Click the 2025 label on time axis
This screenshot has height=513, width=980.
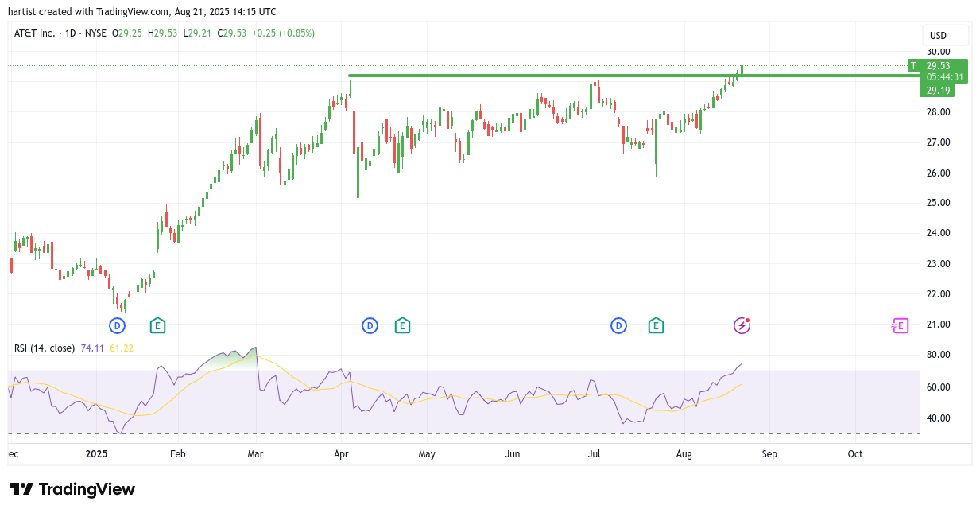[x=96, y=454]
